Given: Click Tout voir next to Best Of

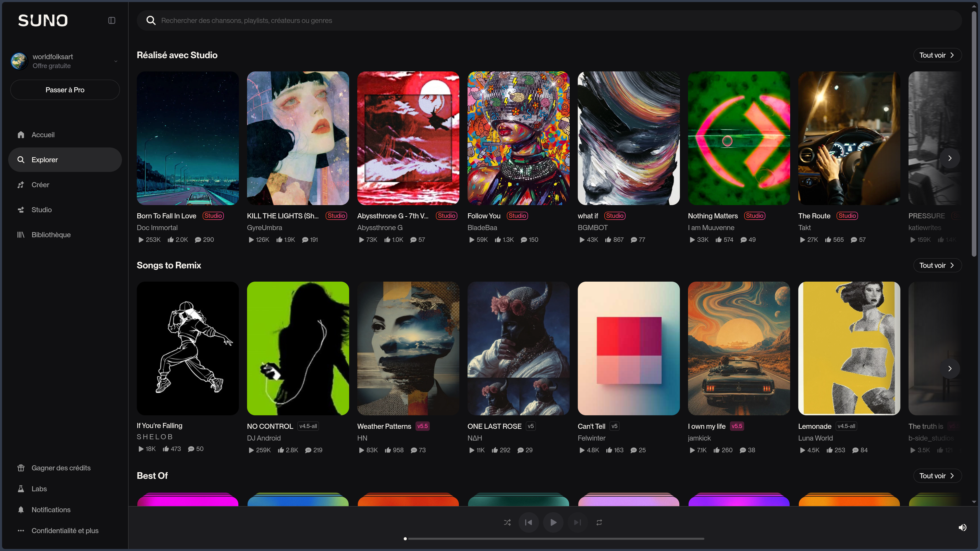Looking at the screenshot, I should tap(937, 476).
